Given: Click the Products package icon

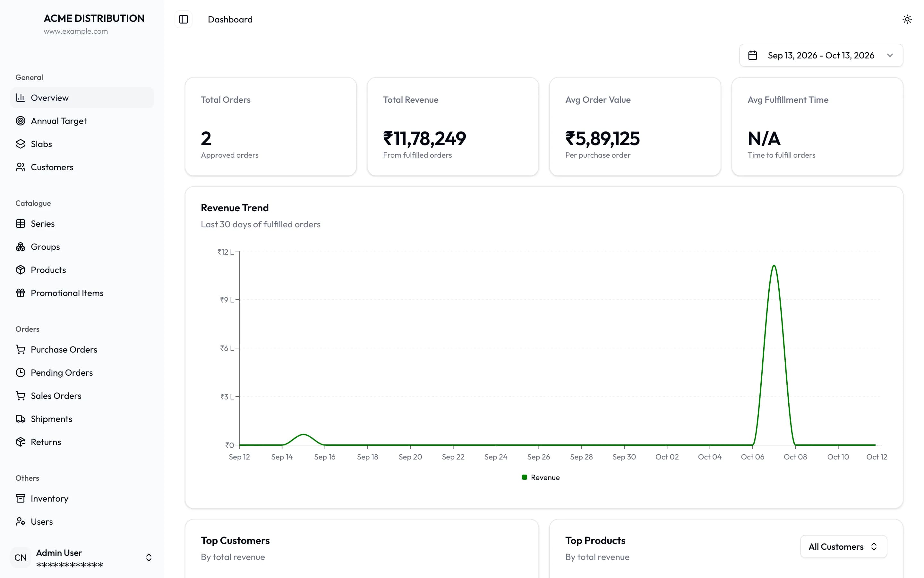Looking at the screenshot, I should [x=21, y=270].
